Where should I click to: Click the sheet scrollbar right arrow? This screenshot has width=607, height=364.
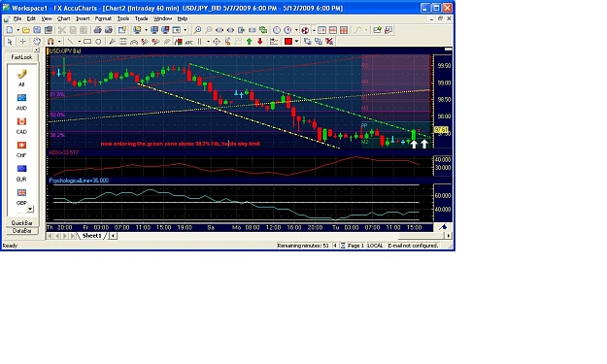pos(449,236)
